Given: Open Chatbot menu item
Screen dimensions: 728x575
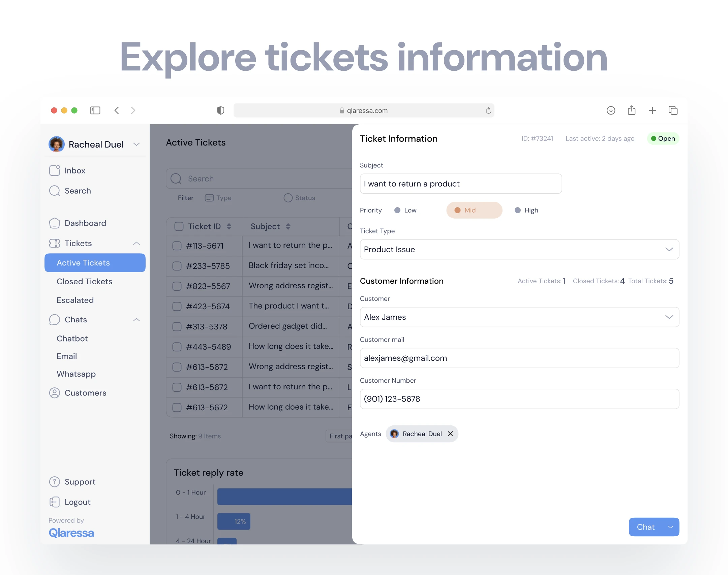Looking at the screenshot, I should click(72, 339).
